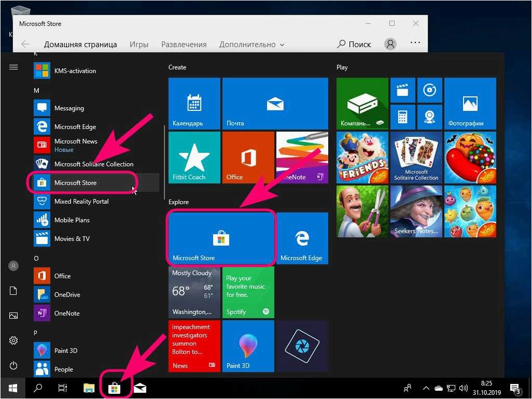Screen dimensions: 532x399
Task: Launch Office from the app list
Action: point(96,276)
